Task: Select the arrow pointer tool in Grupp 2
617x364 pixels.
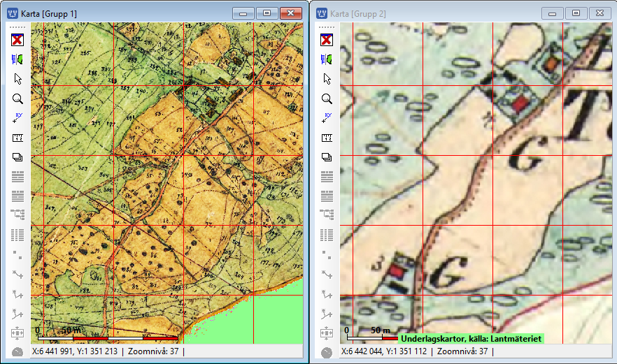Action: point(327,79)
